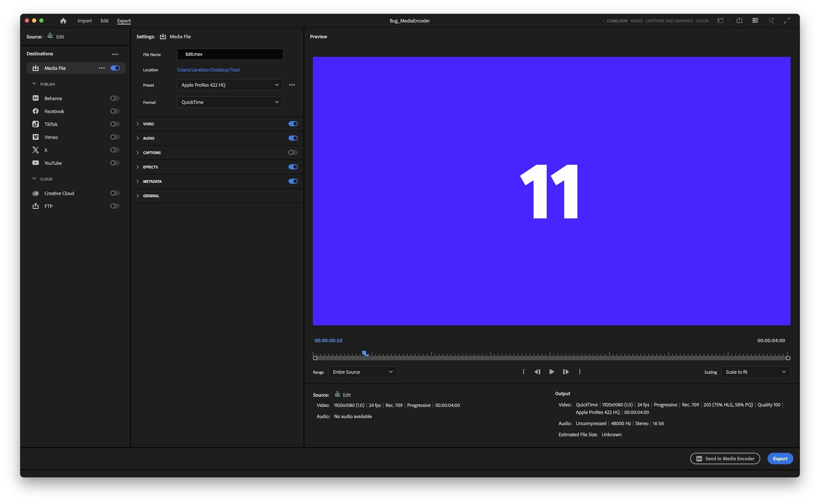Click the Home icon in header
Screen dimensions: 820x504
tap(63, 21)
